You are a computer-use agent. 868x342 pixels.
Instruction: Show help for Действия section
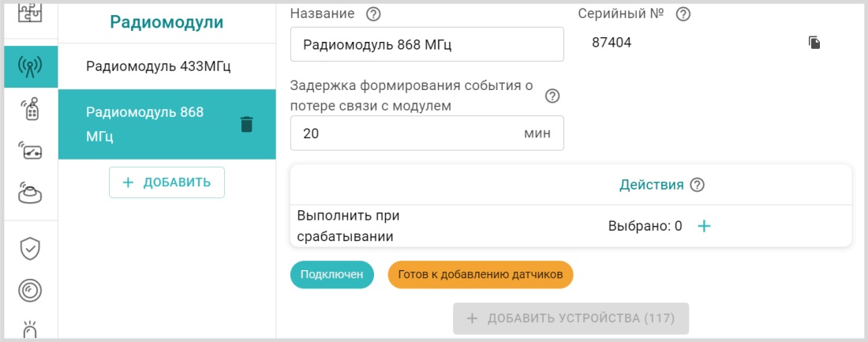click(x=697, y=185)
